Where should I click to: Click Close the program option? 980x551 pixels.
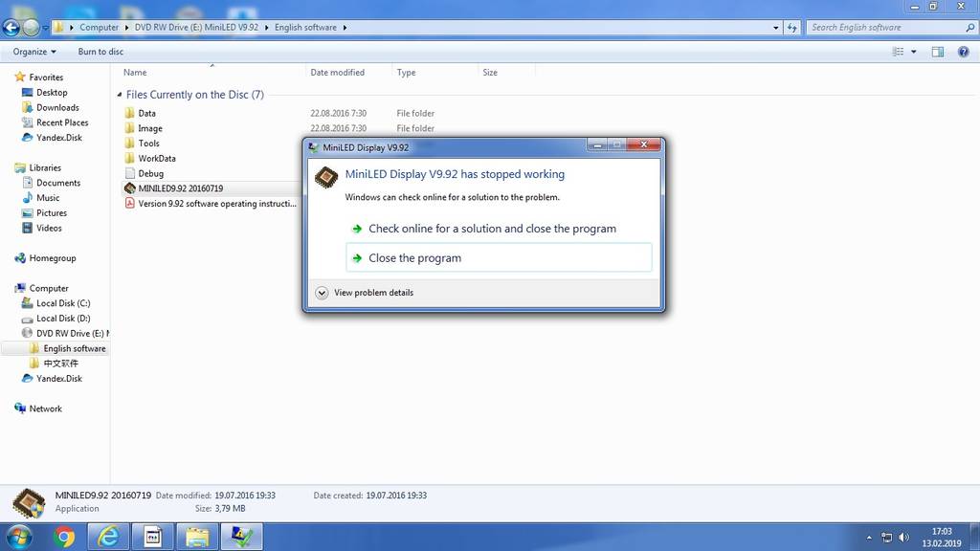499,257
